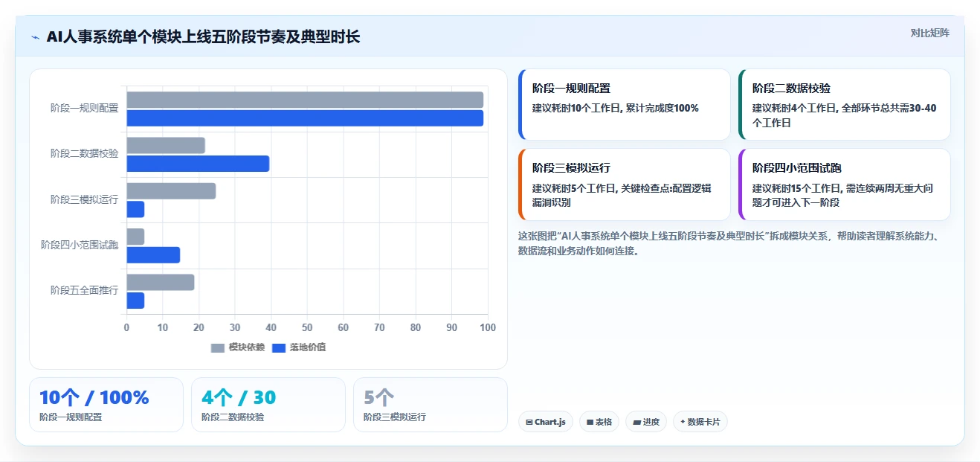Click the x-axis value 50
The height and width of the screenshot is (462, 980).
(x=307, y=327)
